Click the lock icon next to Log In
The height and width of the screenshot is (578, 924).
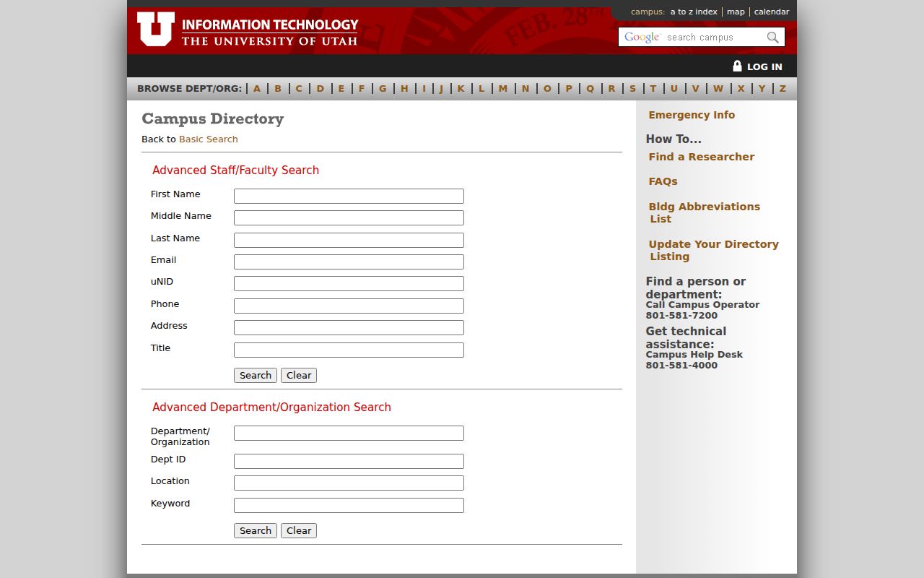[x=737, y=66]
